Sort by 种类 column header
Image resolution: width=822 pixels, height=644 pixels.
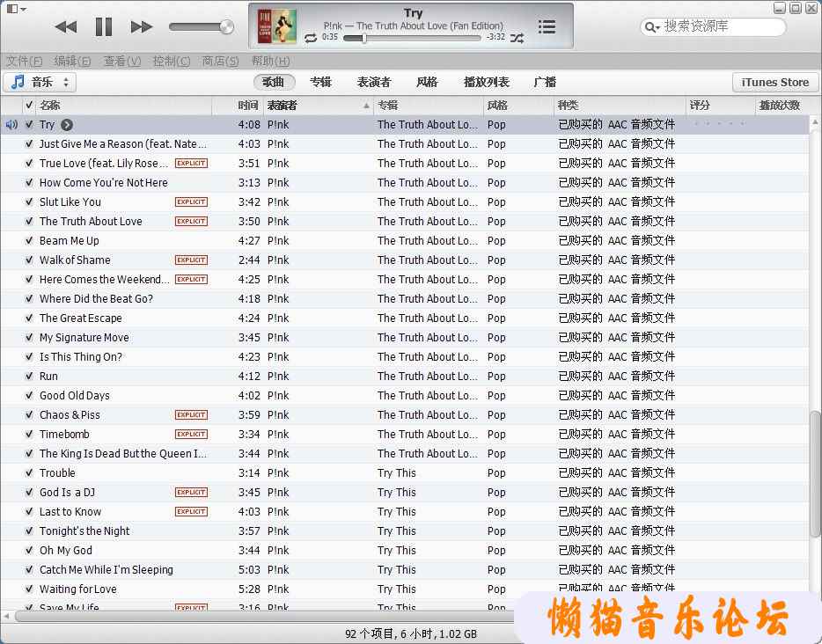(x=620, y=106)
